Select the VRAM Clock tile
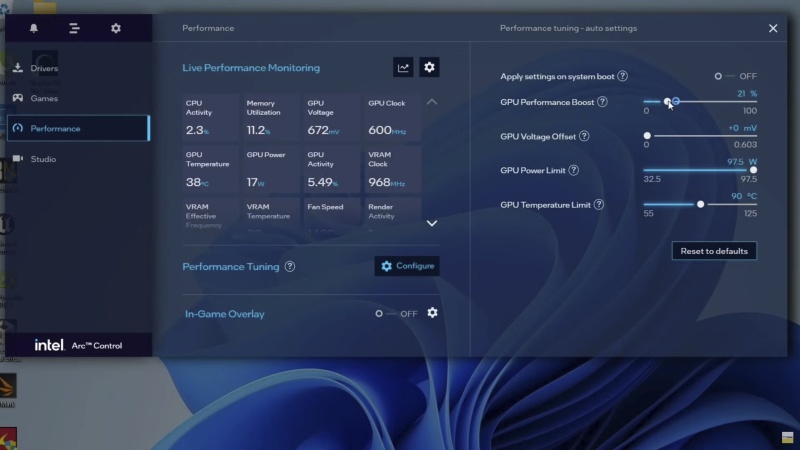This screenshot has height=450, width=800. coord(392,169)
